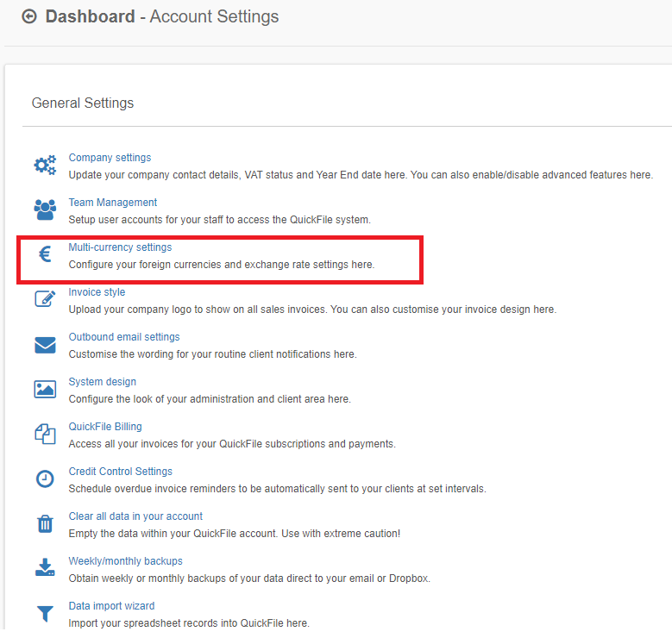672x638 pixels.
Task: Select Clear all data in your account
Action: coord(135,516)
